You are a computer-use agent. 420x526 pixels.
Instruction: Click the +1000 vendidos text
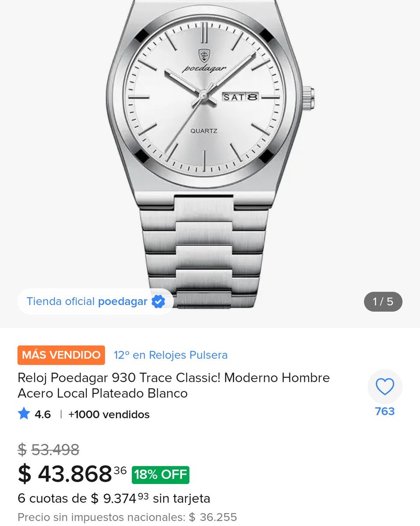[109, 414]
